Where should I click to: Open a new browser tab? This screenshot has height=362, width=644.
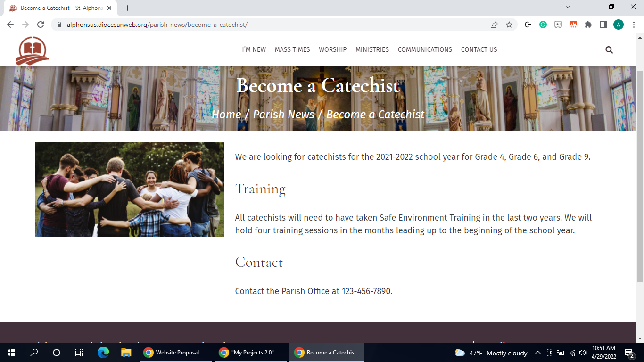(x=127, y=8)
